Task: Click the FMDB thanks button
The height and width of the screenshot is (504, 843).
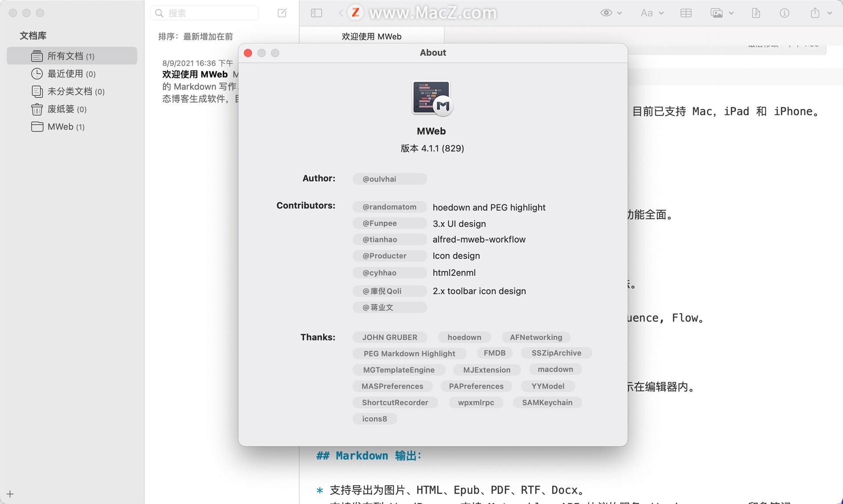Action: (494, 353)
